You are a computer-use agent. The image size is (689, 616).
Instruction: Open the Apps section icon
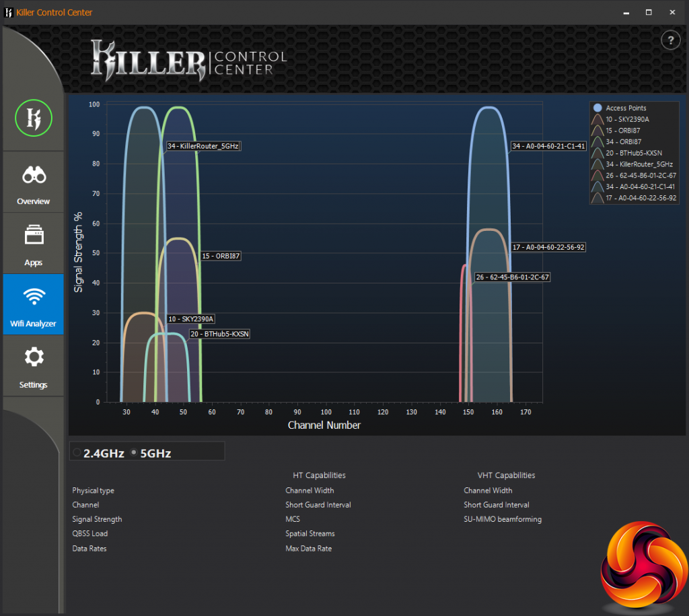(34, 234)
